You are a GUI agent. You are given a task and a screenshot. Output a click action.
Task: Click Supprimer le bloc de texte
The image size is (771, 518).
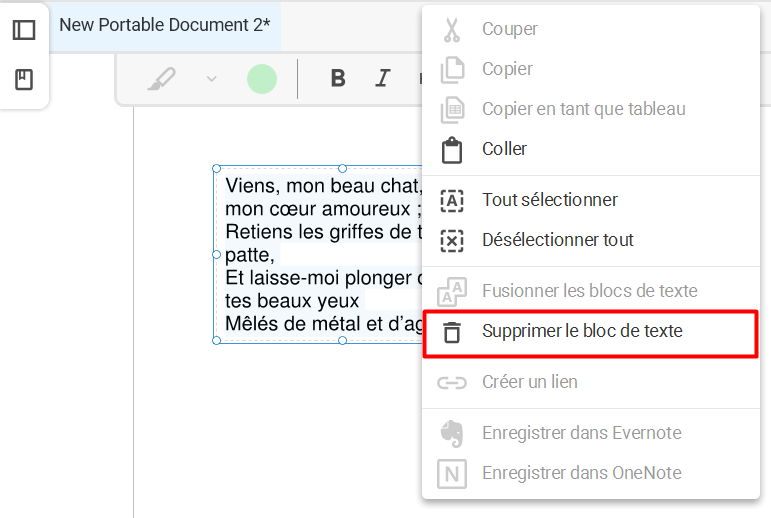[582, 331]
